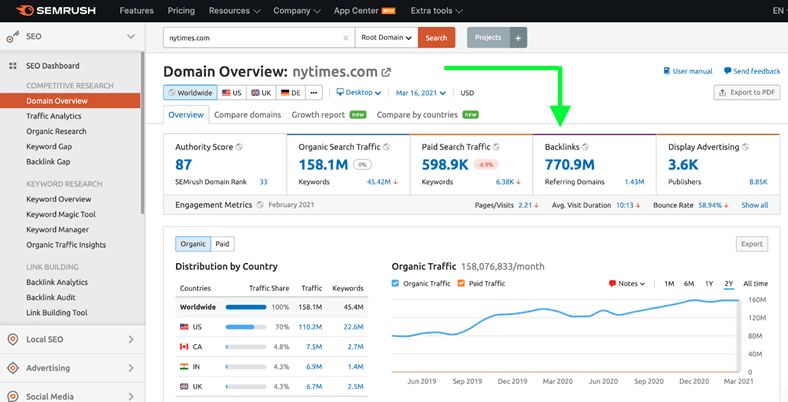Open the Mar 16, 2021 date dropdown
788x402 pixels.
point(421,92)
